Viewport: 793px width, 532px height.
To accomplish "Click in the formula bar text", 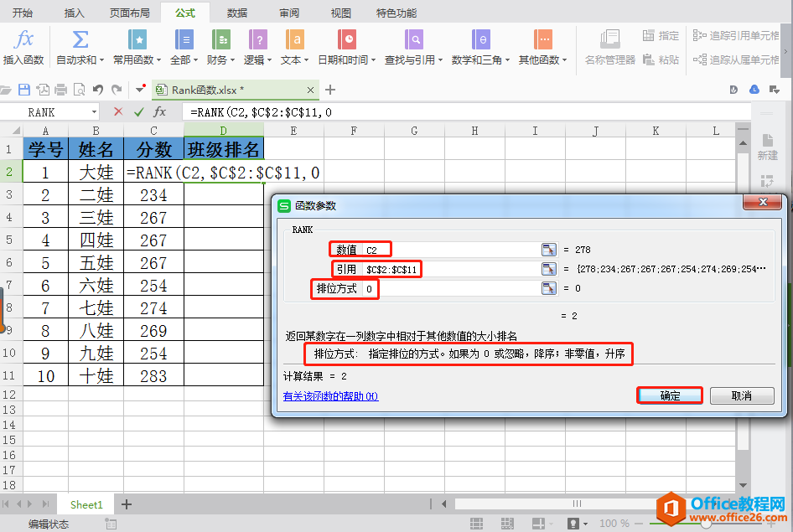I will coord(261,112).
